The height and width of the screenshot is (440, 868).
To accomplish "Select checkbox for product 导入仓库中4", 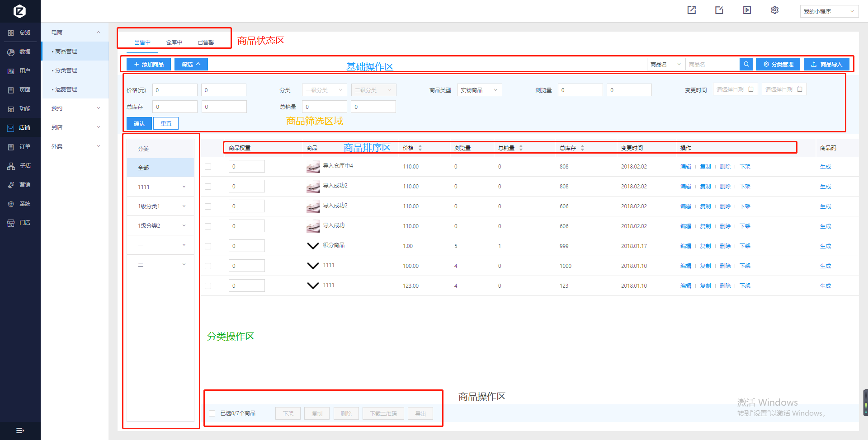I will click(x=208, y=167).
